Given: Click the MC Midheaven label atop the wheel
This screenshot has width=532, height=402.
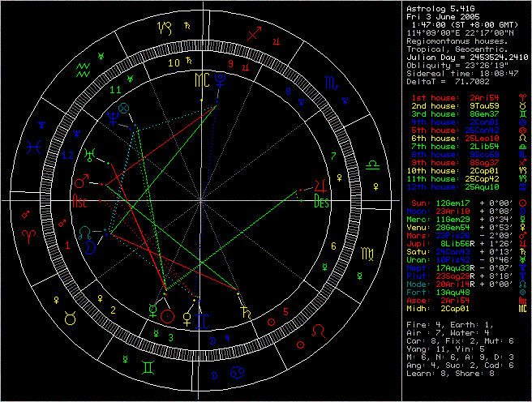Looking at the screenshot, I should pyautogui.click(x=200, y=81).
